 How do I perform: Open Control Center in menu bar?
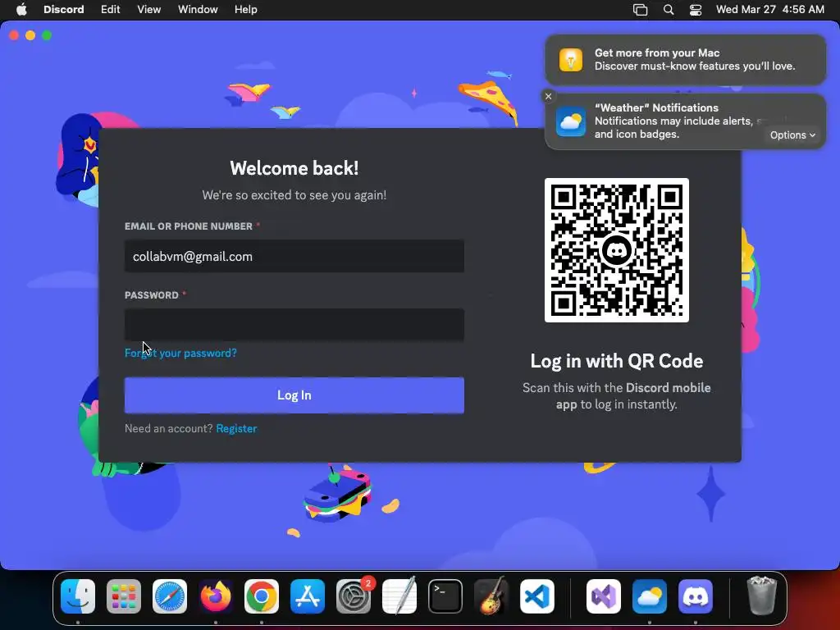696,10
